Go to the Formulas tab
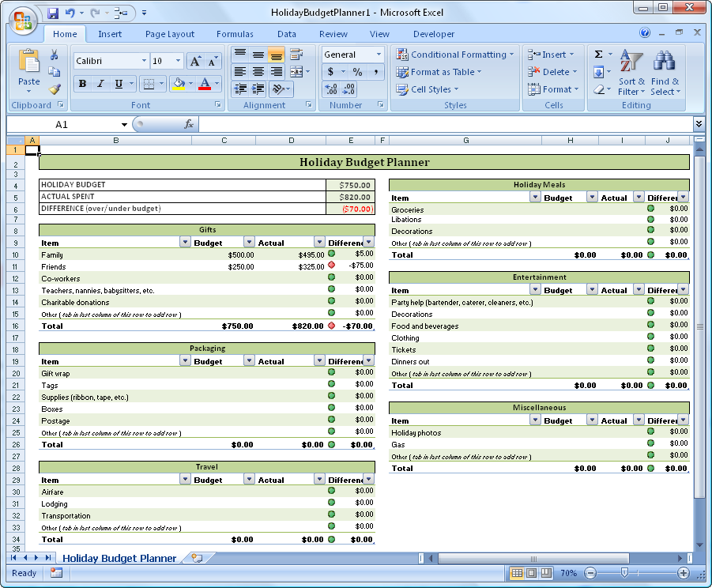 [235, 34]
